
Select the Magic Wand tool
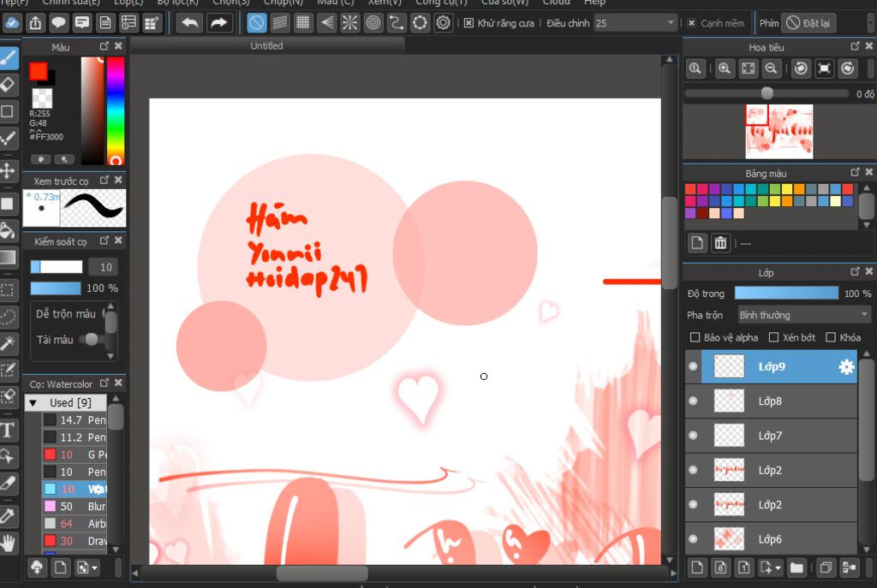coord(8,343)
